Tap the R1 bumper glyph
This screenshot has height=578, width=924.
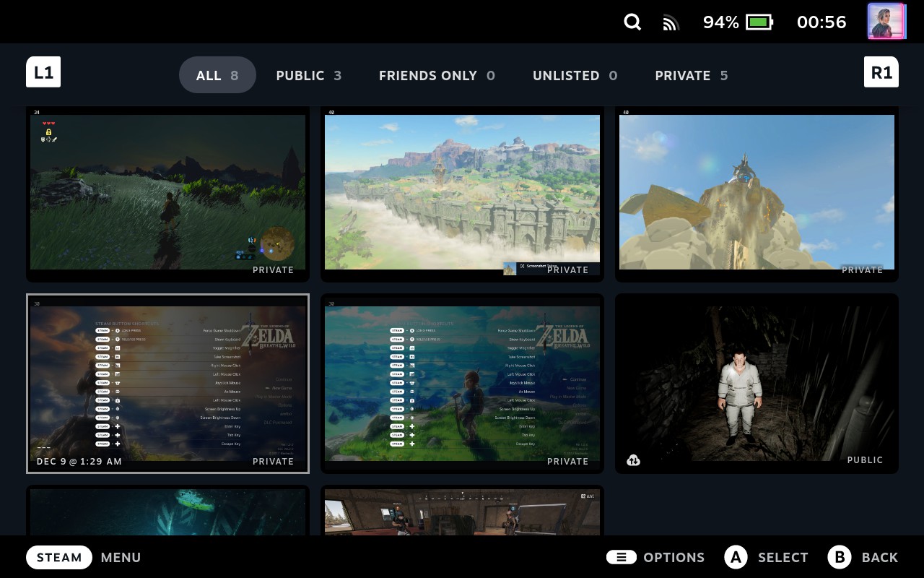881,72
